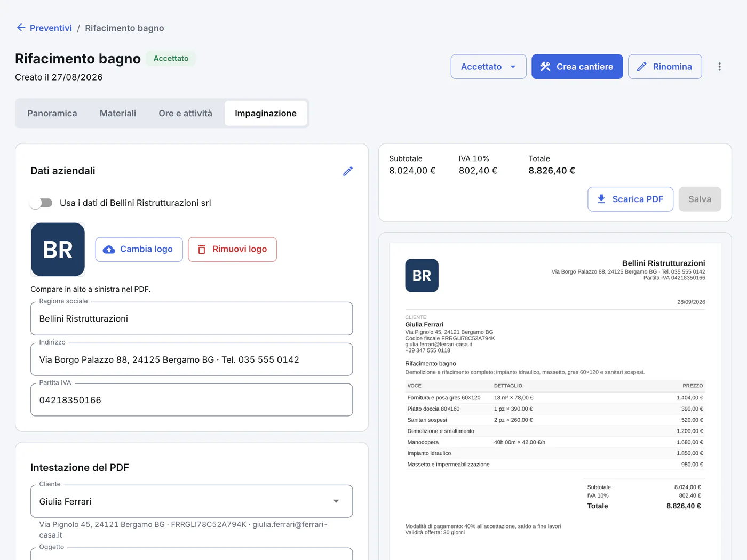Click the 'Demolizione e smaltimento' preview row
Image resolution: width=747 pixels, height=560 pixels.
point(555,431)
